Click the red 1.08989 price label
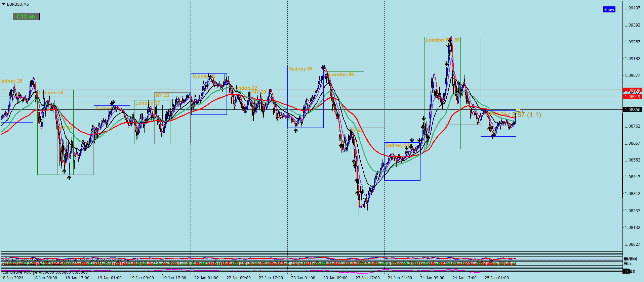This screenshot has height=282, width=644. coord(632,90)
